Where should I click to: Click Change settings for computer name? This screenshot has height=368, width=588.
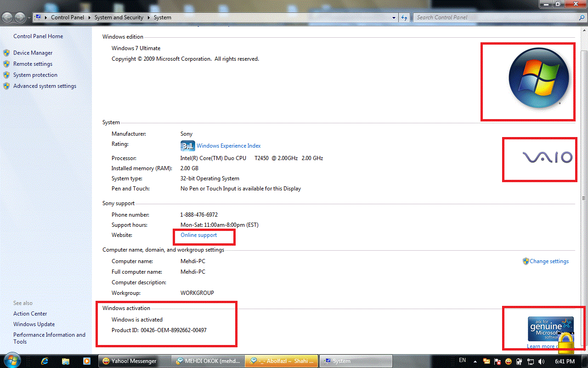[x=549, y=261]
